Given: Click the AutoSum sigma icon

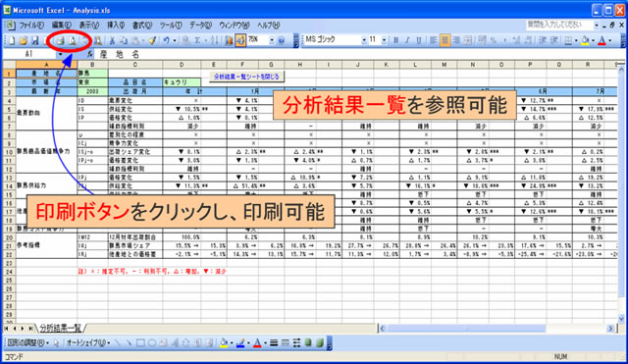Looking at the screenshot, I should (x=197, y=40).
